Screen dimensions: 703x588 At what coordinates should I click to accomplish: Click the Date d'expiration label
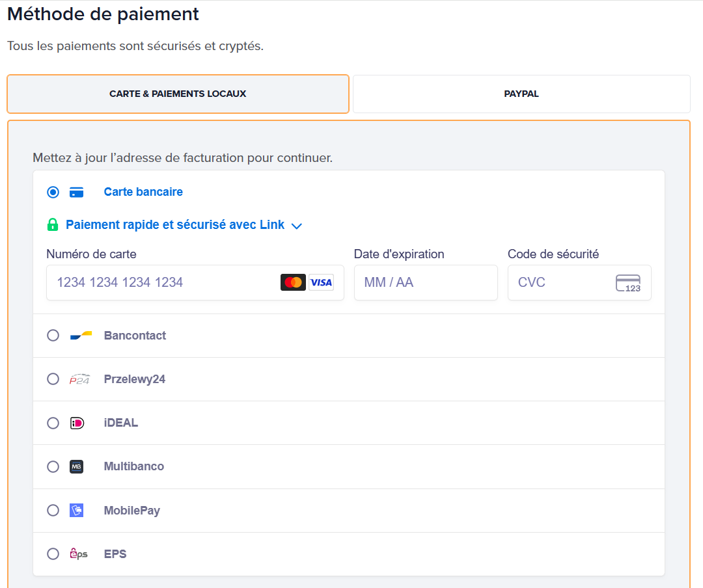tap(399, 254)
